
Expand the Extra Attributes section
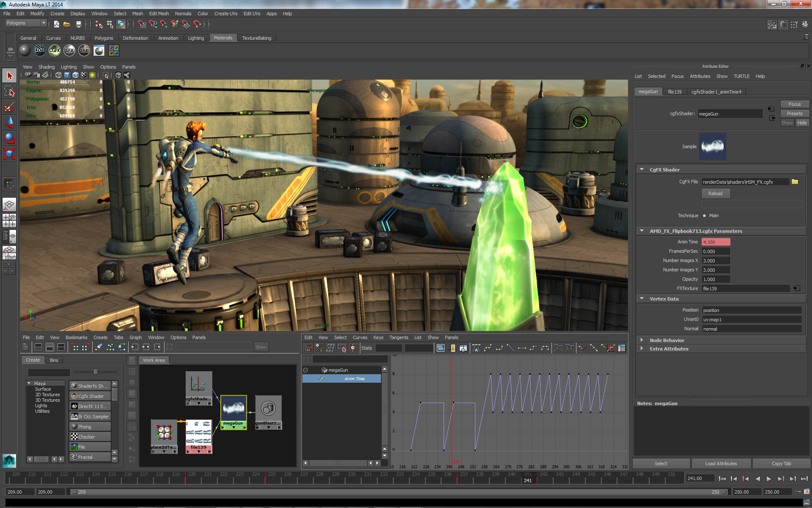click(642, 349)
